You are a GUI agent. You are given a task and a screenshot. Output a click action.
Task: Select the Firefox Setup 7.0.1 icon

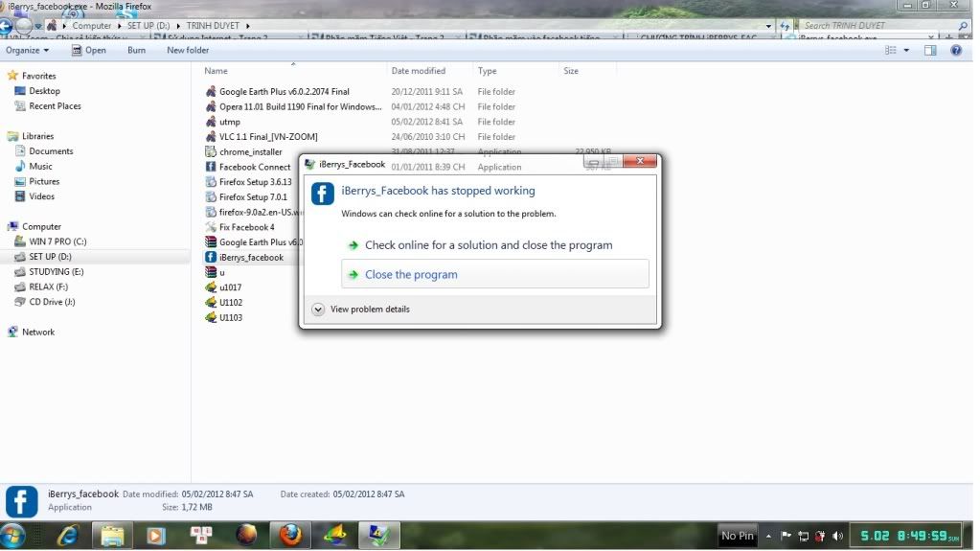pos(211,196)
